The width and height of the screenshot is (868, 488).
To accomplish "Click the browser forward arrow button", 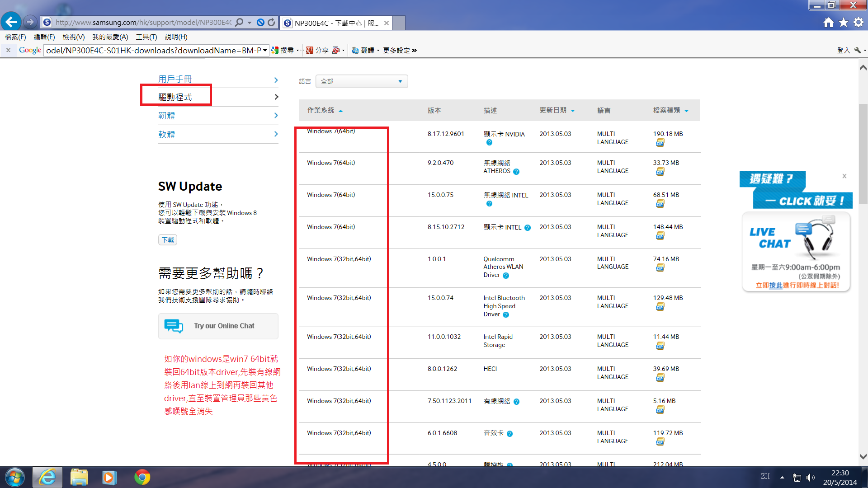I will 30,22.
